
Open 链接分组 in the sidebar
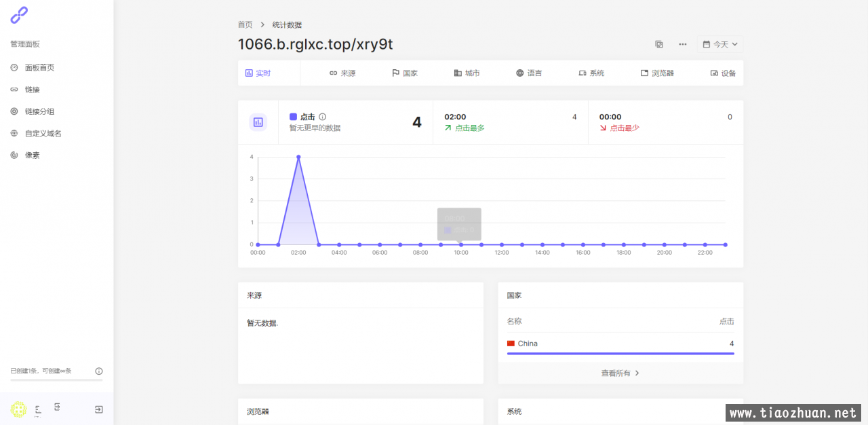pyautogui.click(x=33, y=111)
